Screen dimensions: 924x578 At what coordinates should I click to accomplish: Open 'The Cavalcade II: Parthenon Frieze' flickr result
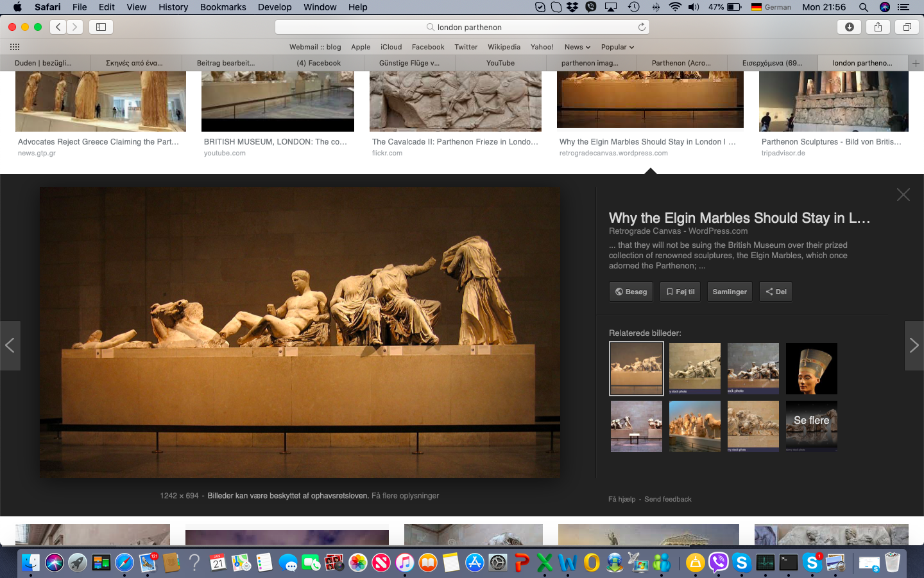(x=455, y=142)
